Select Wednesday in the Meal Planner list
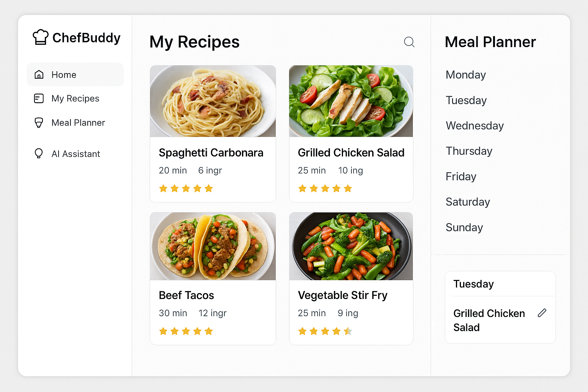This screenshot has width=588, height=392. 475,126
